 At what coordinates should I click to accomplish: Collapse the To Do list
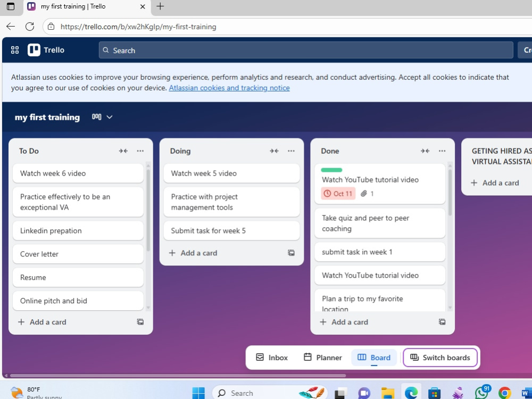[123, 151]
